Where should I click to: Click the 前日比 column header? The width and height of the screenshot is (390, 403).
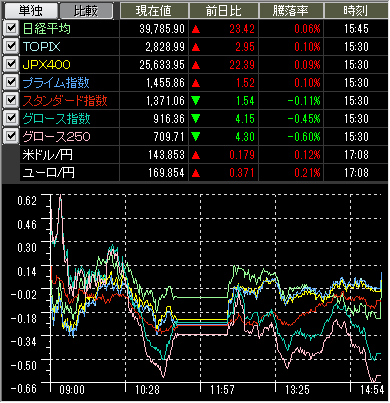coord(224,11)
